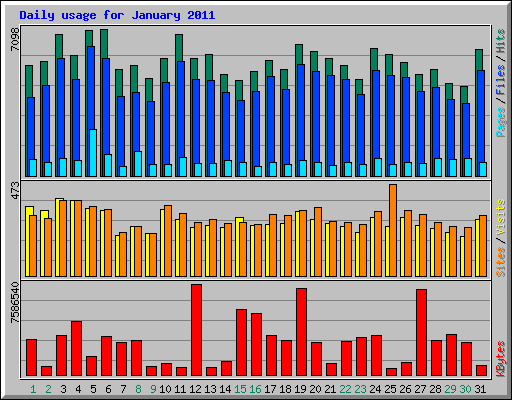Click day label 31 on the axis

coord(480,389)
